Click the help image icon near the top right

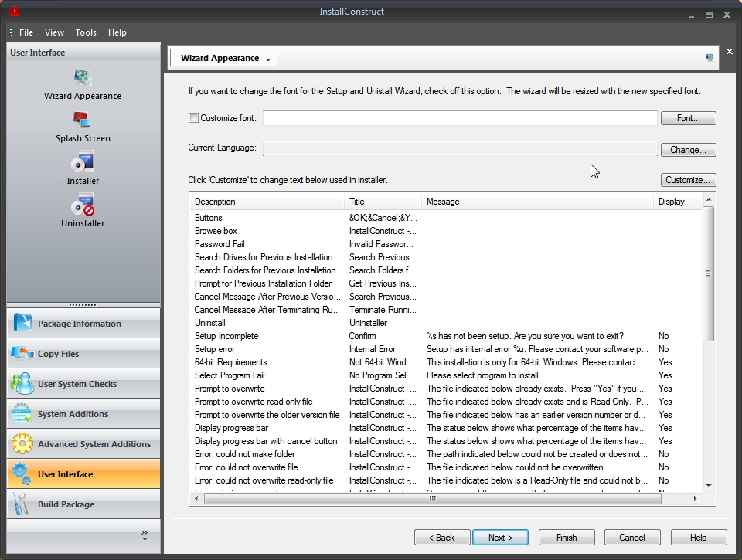tap(708, 57)
